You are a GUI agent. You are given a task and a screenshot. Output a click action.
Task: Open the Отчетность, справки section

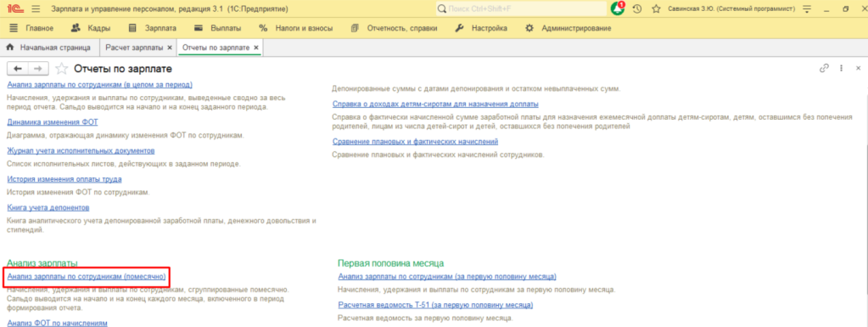coord(394,28)
